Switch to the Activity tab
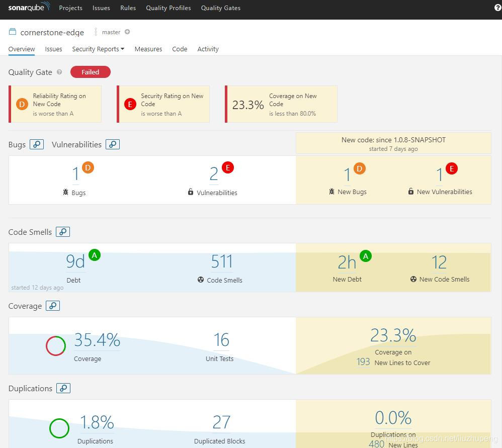The image size is (502, 448). point(208,49)
